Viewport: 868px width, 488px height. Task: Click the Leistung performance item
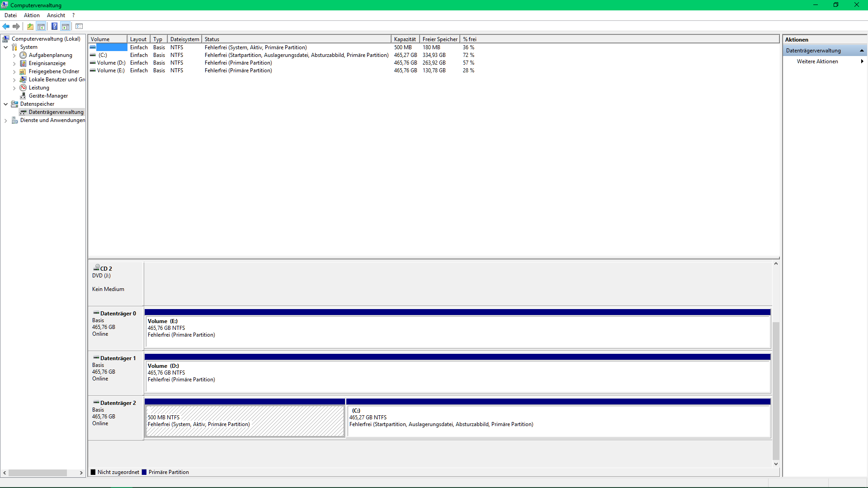pyautogui.click(x=39, y=88)
